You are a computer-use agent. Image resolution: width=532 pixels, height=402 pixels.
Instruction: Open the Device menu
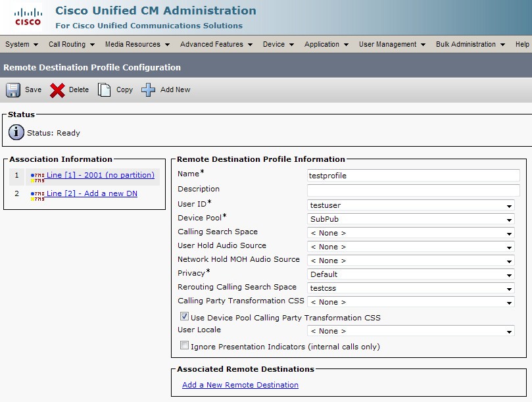point(278,44)
